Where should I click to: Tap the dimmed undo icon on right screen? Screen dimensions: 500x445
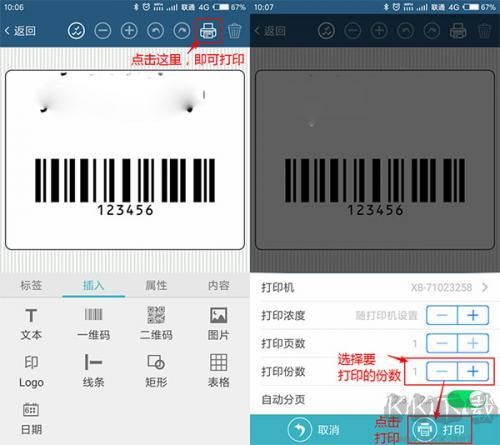405,31
